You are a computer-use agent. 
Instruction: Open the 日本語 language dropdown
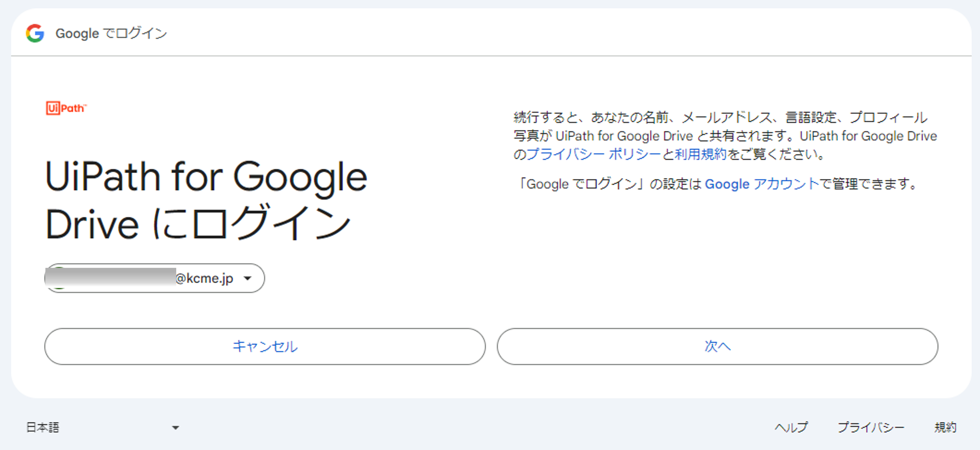[x=103, y=427]
